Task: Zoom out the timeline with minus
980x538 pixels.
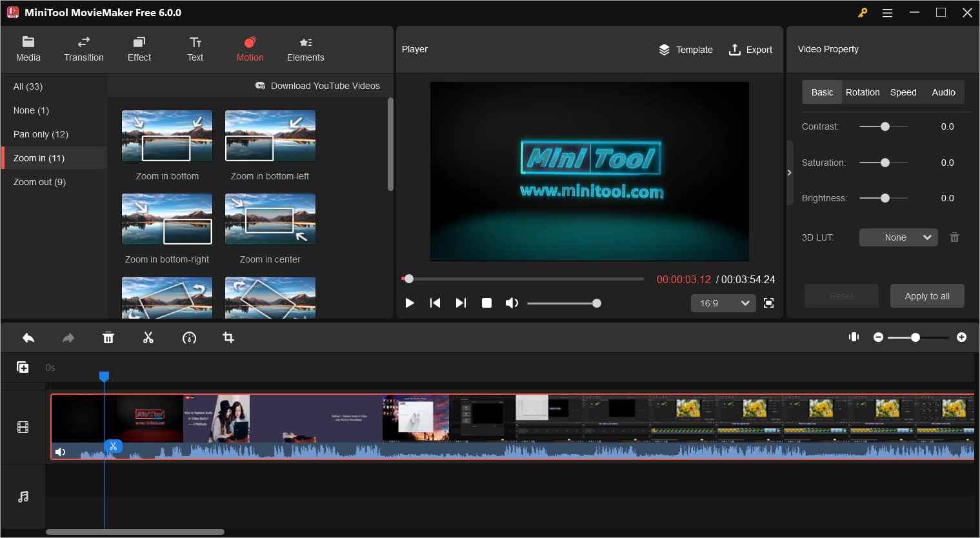Action: click(878, 337)
